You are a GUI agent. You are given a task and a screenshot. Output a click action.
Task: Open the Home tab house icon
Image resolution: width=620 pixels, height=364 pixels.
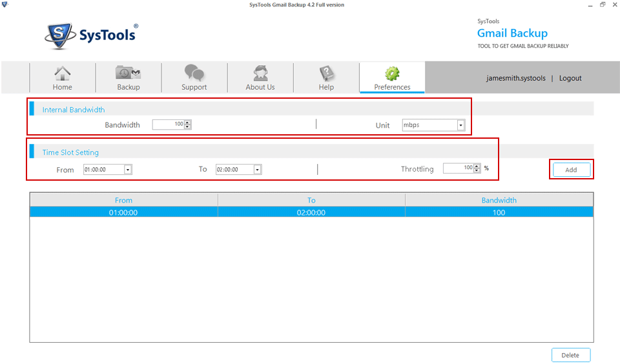coord(63,73)
